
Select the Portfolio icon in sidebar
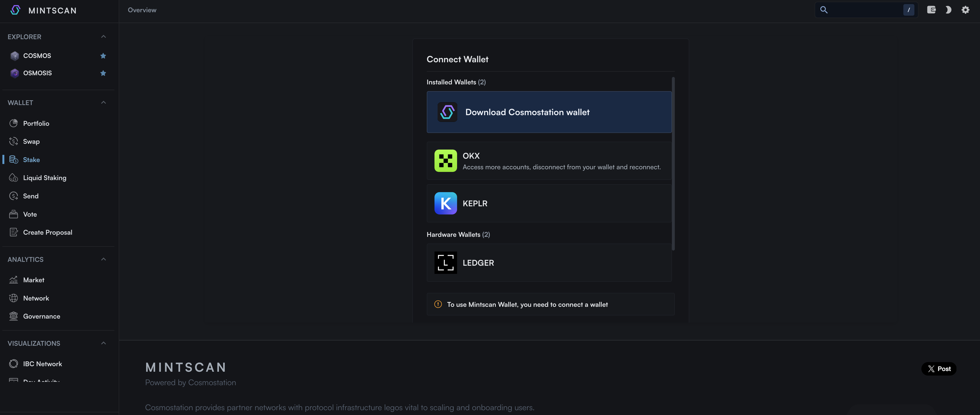click(x=13, y=123)
